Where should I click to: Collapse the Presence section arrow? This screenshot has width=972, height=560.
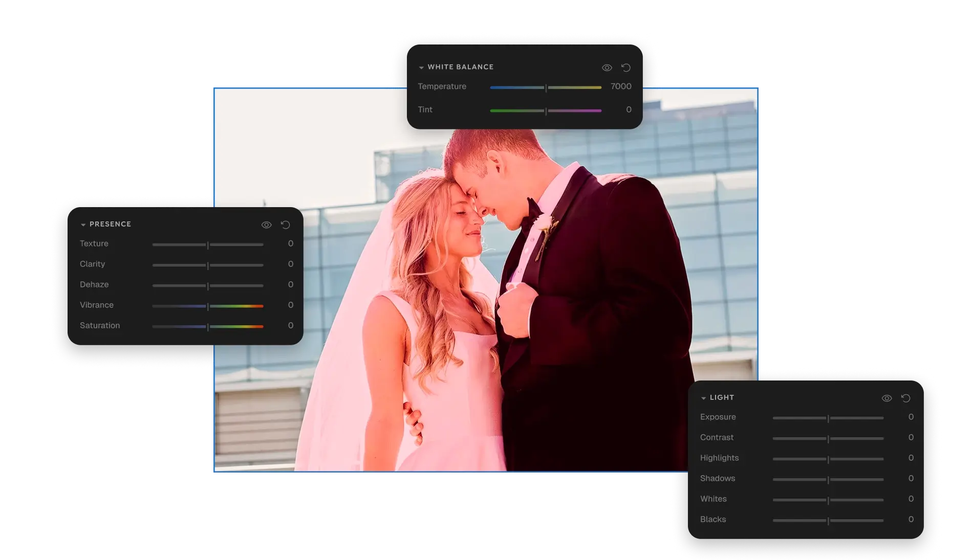pyautogui.click(x=83, y=225)
